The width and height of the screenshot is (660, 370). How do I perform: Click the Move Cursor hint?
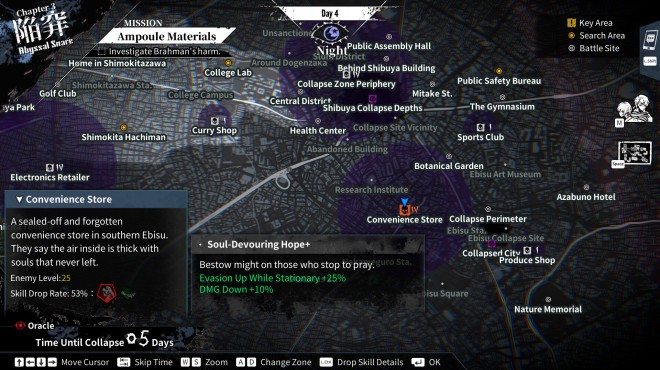pyautogui.click(x=61, y=362)
